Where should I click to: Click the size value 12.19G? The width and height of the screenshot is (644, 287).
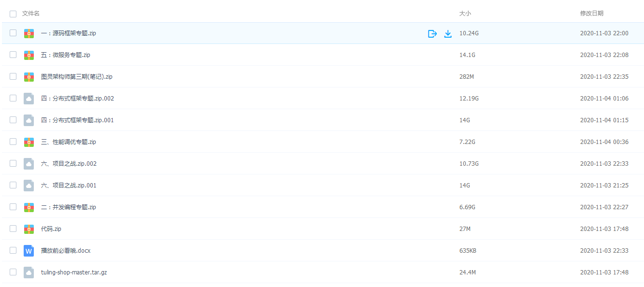click(469, 99)
